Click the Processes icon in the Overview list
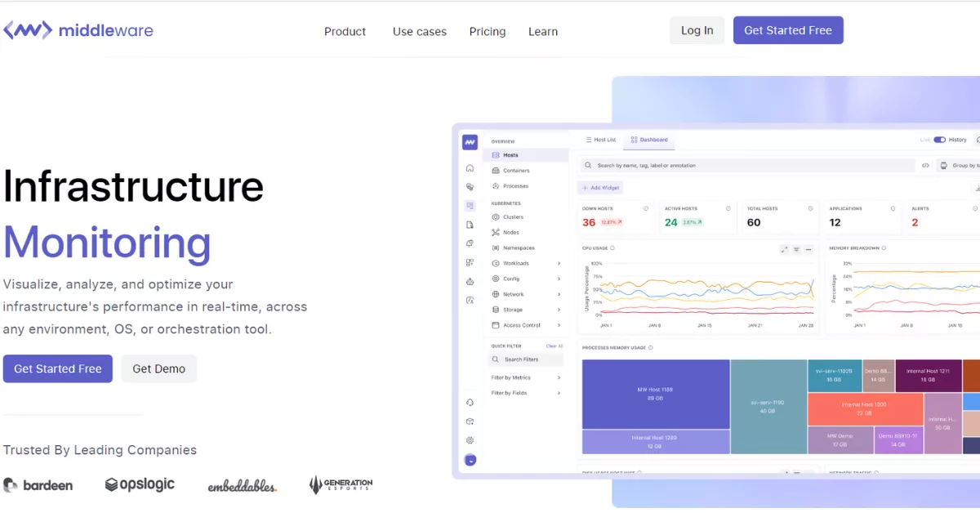 tap(496, 186)
